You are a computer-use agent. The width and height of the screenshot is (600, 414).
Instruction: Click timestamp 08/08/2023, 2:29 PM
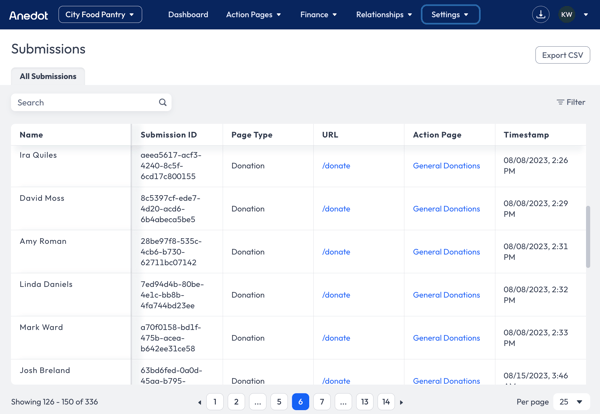point(536,209)
